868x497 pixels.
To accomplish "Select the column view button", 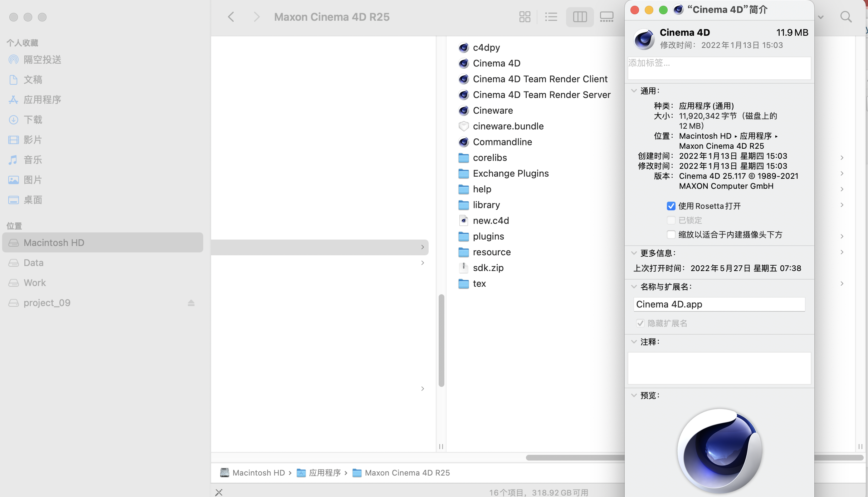I will pos(580,17).
